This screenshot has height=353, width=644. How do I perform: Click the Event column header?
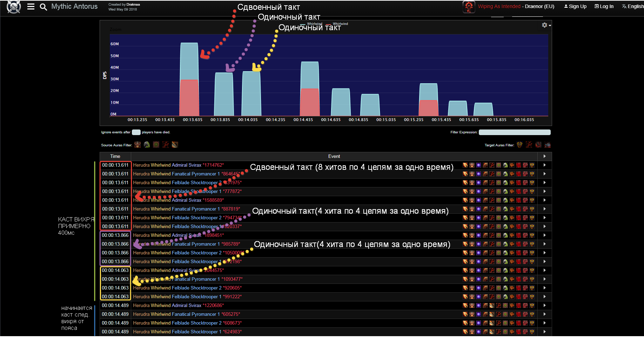tap(334, 156)
